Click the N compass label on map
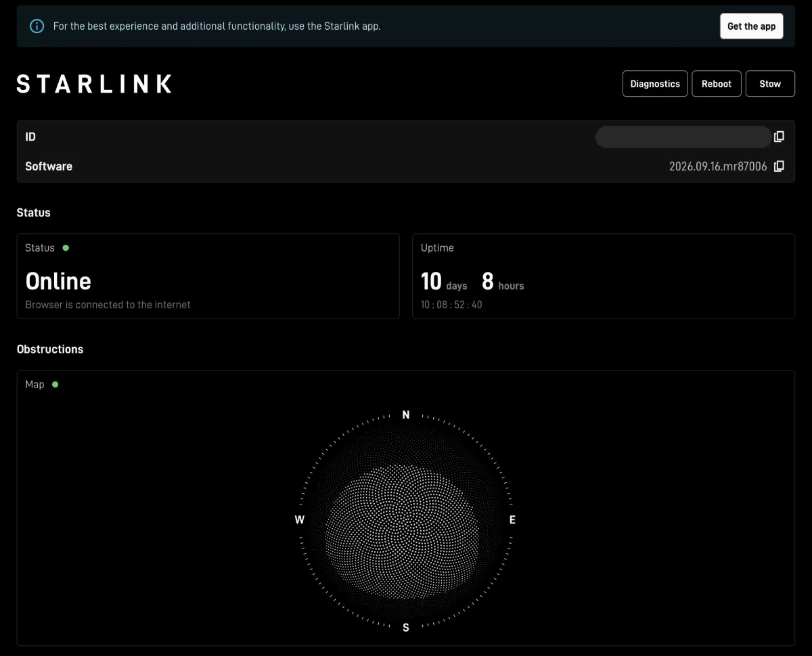The width and height of the screenshot is (812, 656). pos(406,415)
